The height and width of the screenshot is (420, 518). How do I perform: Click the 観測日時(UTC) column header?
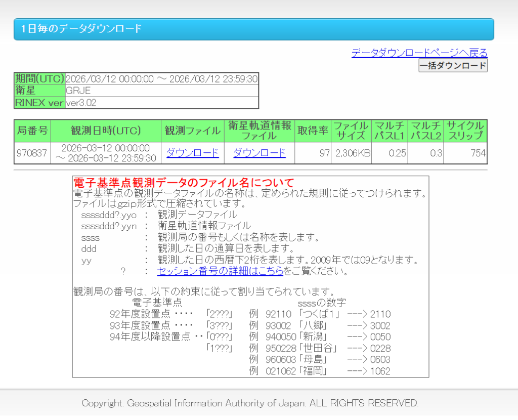[x=106, y=131]
